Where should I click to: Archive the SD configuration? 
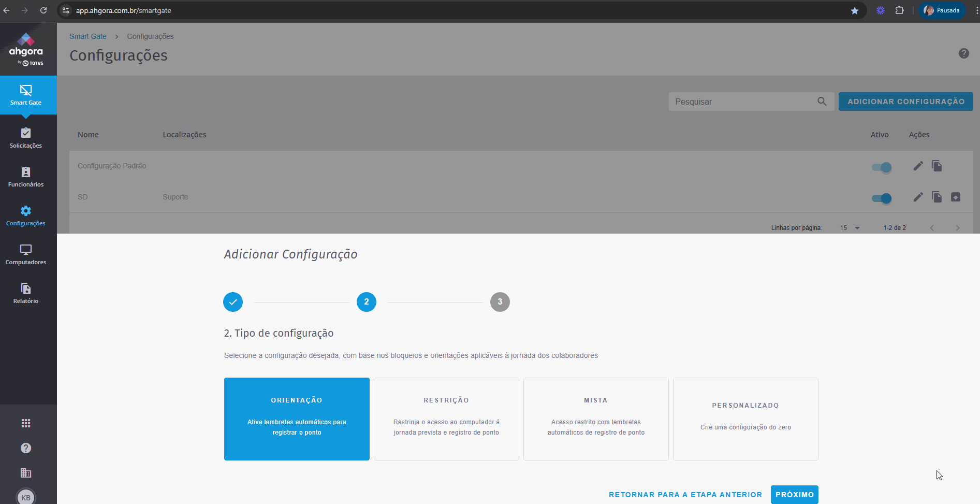[956, 197]
